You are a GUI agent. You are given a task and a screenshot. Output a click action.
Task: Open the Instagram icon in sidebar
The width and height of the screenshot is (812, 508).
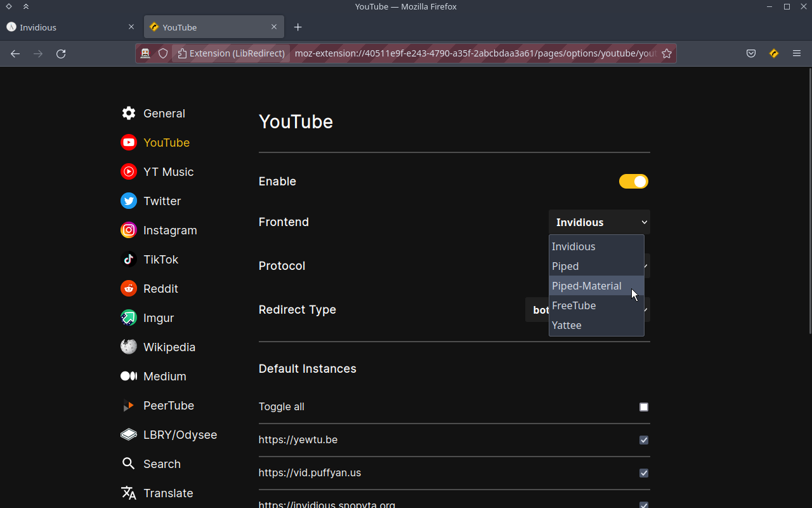click(129, 230)
